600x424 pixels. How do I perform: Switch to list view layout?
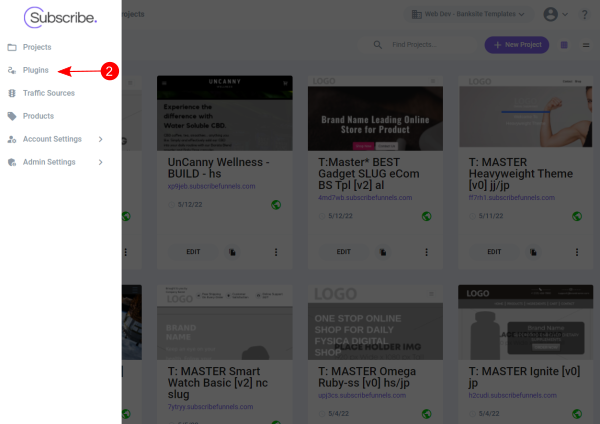[585, 45]
